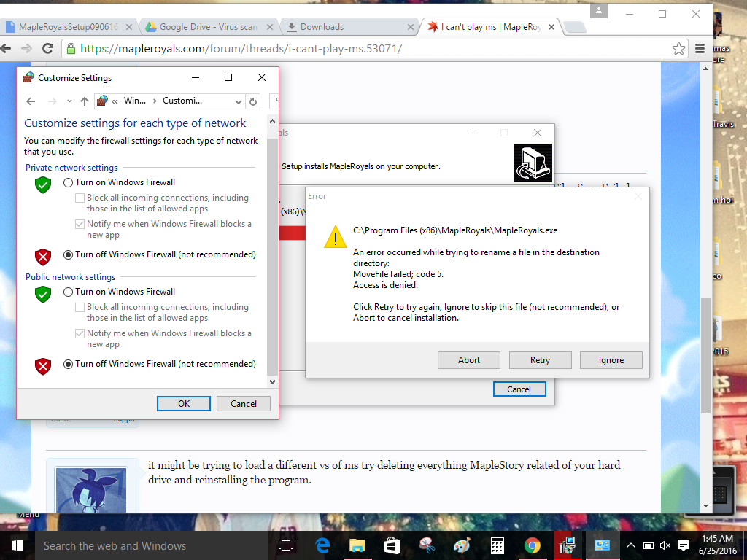Switch to Google Drive - Virus scan tab
Viewport: 747px width, 560px height.
pyautogui.click(x=208, y=27)
